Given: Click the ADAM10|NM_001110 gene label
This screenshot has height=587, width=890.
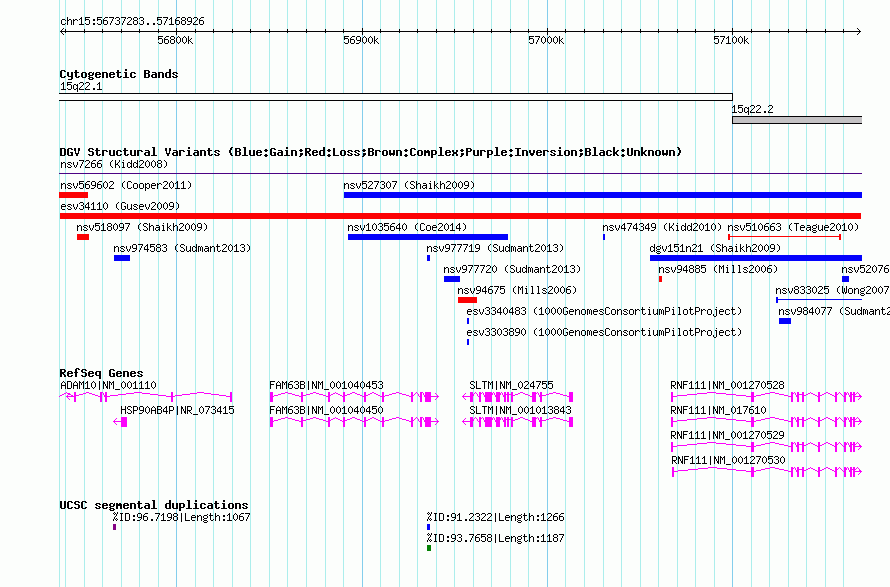Looking at the screenshot, I should click(108, 385).
